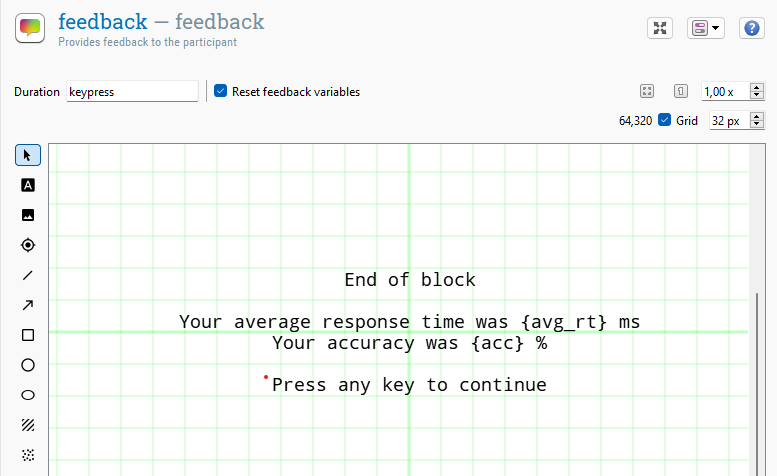
Task: Select the line drawing tool
Action: coord(28,275)
